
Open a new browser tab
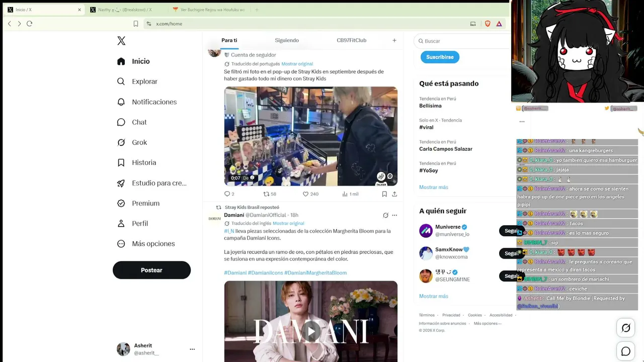click(x=257, y=10)
